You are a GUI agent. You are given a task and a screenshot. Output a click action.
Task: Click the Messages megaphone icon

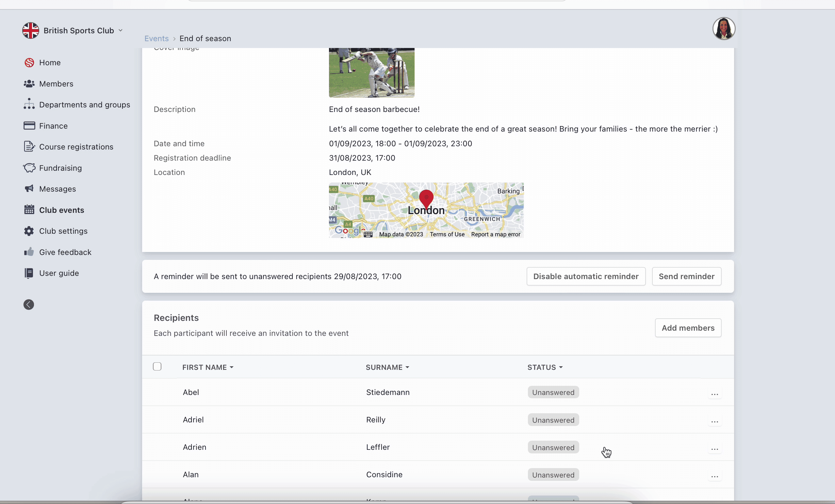[x=29, y=189]
